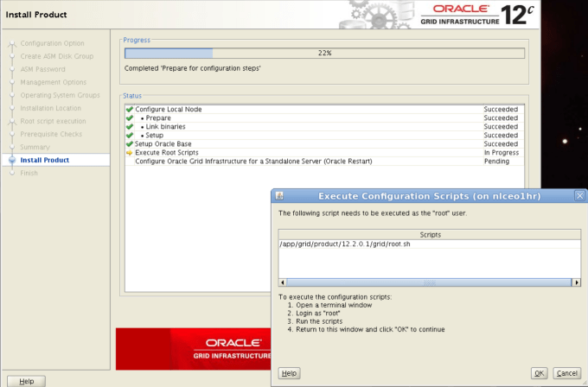Viewport: 588px width, 387px height.
Task: Click the yellow arrow beside Execute Root Scripts
Action: pos(129,152)
